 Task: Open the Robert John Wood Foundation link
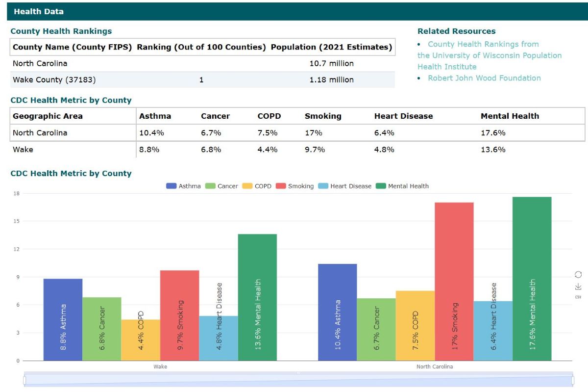pyautogui.click(x=484, y=78)
